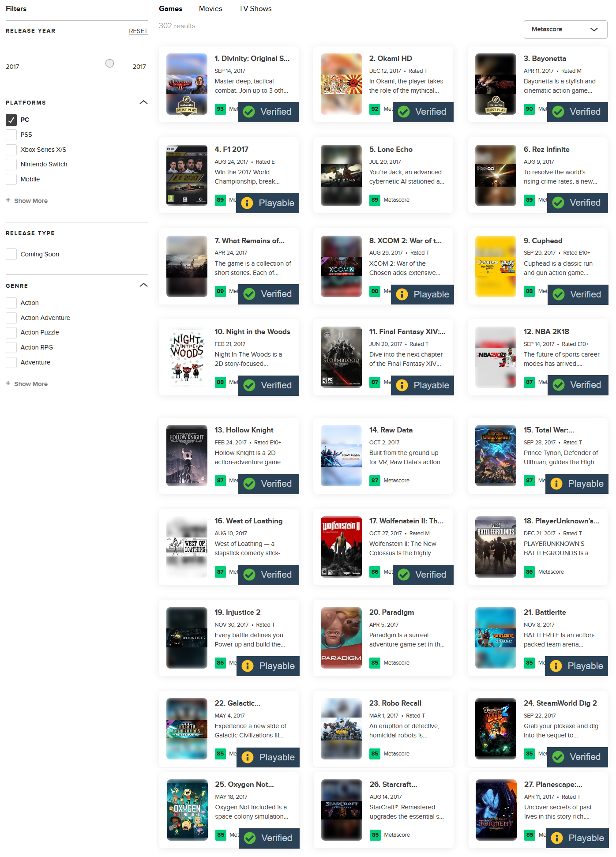This screenshot has height=857, width=616.
Task: Open the Cuphead cover thumbnail
Action: tap(496, 267)
